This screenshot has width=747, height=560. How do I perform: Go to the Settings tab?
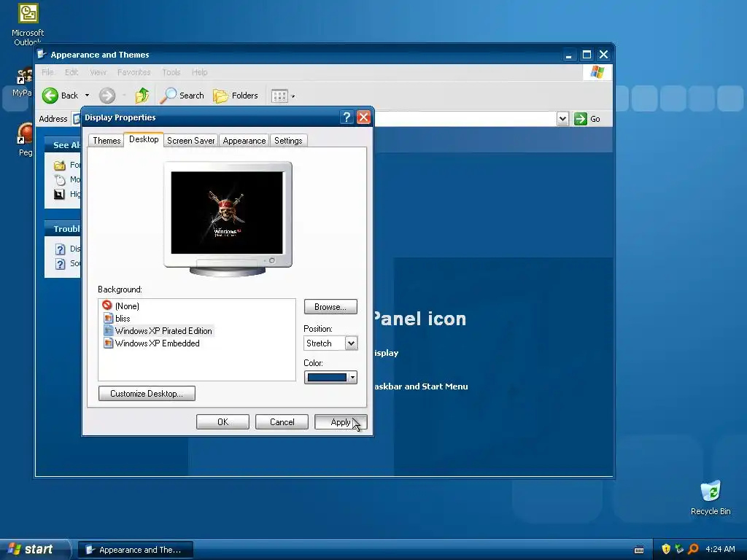(288, 141)
